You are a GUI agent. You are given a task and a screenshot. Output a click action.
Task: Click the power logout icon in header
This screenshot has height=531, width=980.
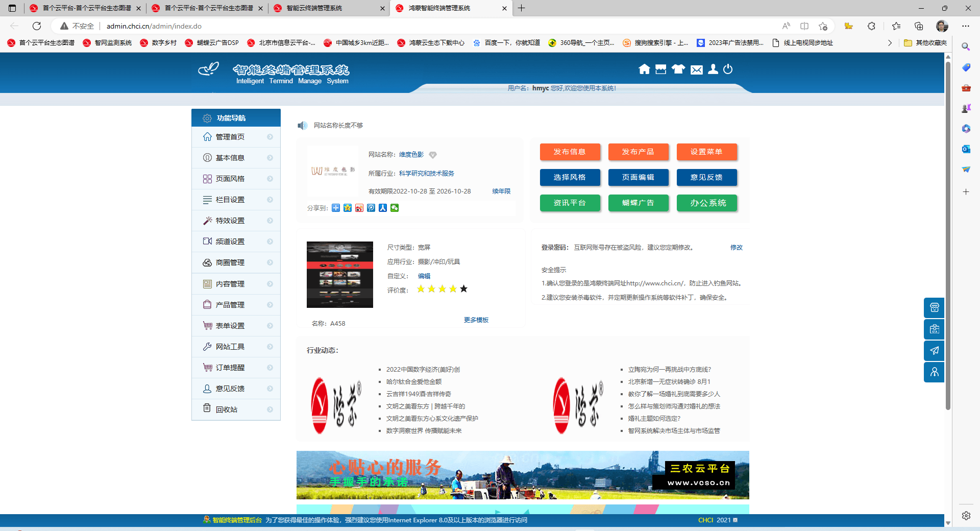click(728, 69)
